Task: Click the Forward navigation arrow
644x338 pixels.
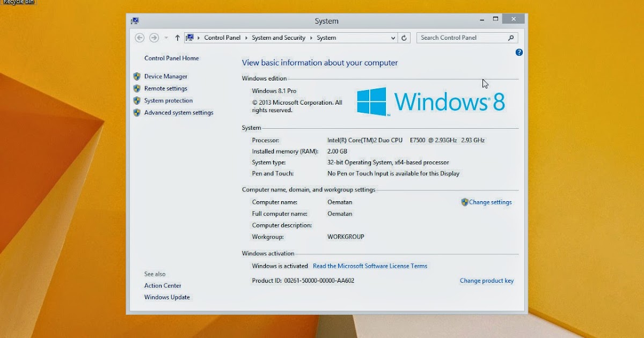Action: pos(154,38)
